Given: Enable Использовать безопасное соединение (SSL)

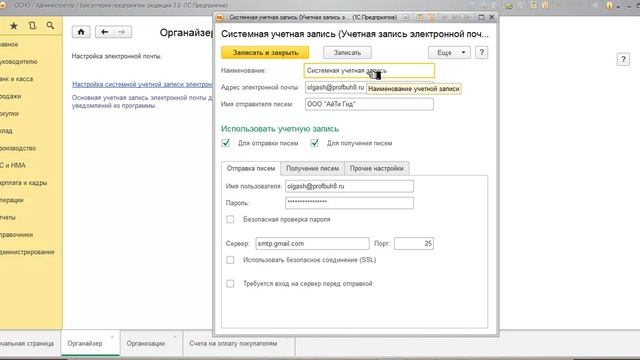Looking at the screenshot, I should pyautogui.click(x=230, y=260).
